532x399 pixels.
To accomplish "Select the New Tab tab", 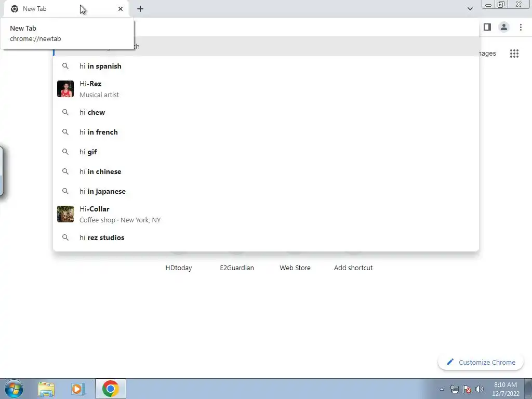I will (x=66, y=9).
